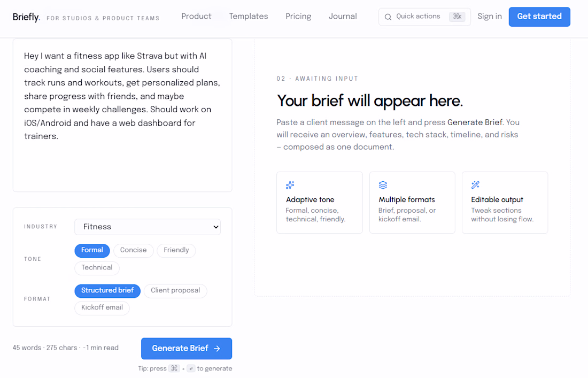Click the TONE label
This screenshot has width=588, height=378.
point(33,259)
